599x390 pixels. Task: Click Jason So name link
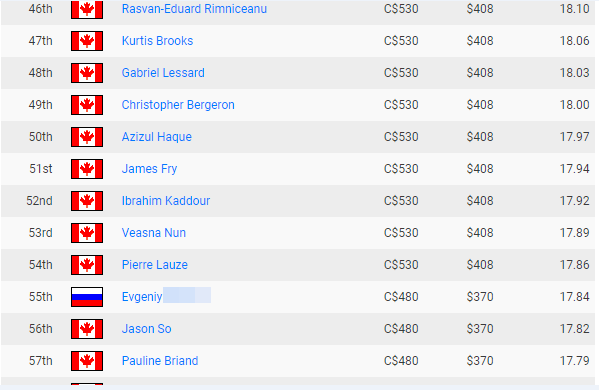point(146,329)
